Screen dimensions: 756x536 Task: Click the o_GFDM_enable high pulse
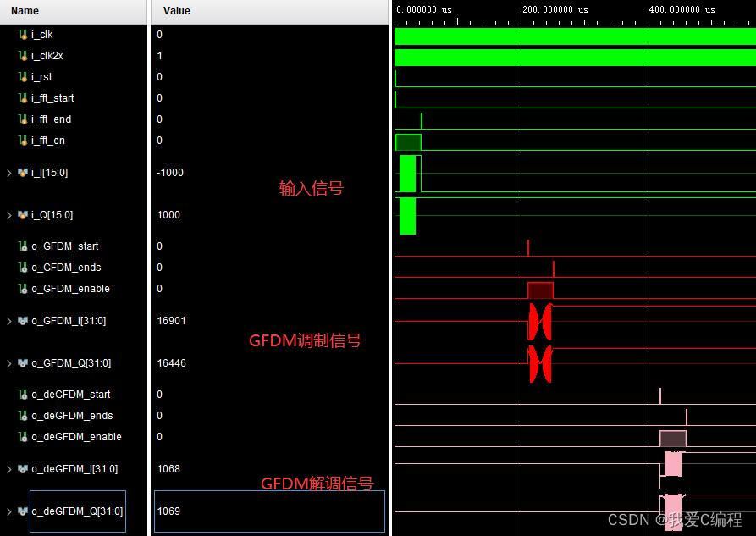pos(540,290)
